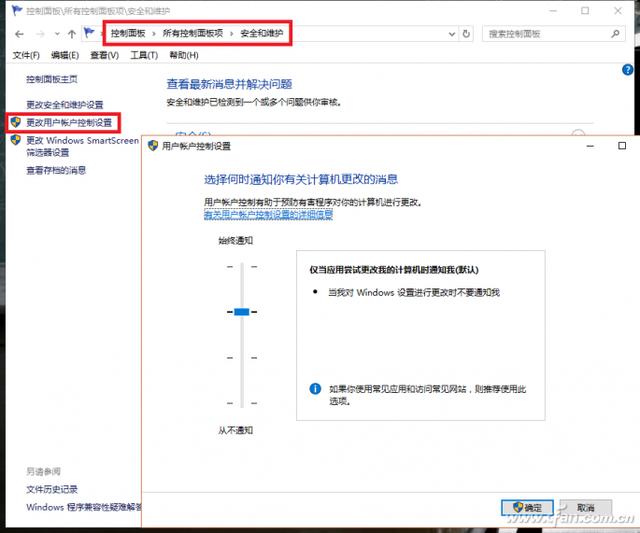Open the 文件(F) menu
This screenshot has height=533, width=640.
coord(26,55)
